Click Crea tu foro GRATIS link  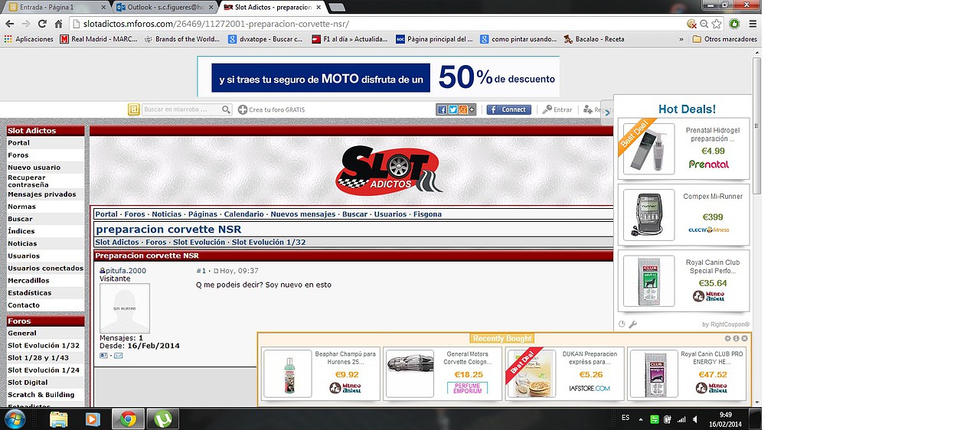click(272, 109)
